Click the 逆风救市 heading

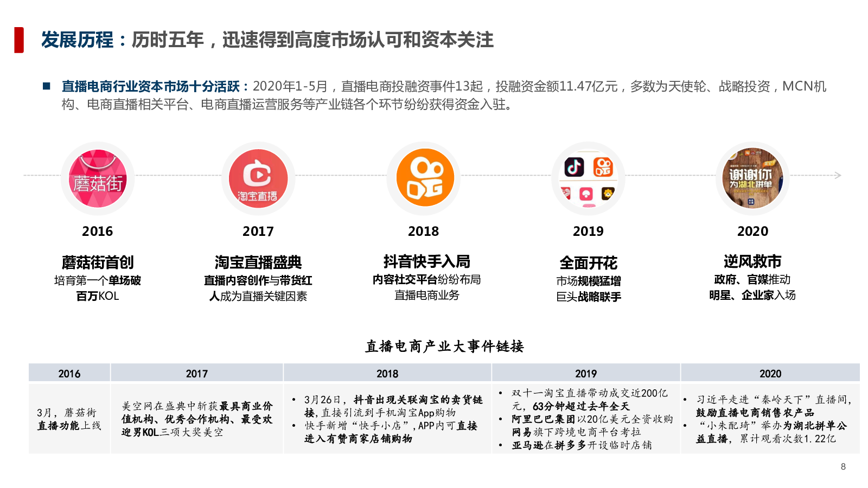pyautogui.click(x=752, y=261)
